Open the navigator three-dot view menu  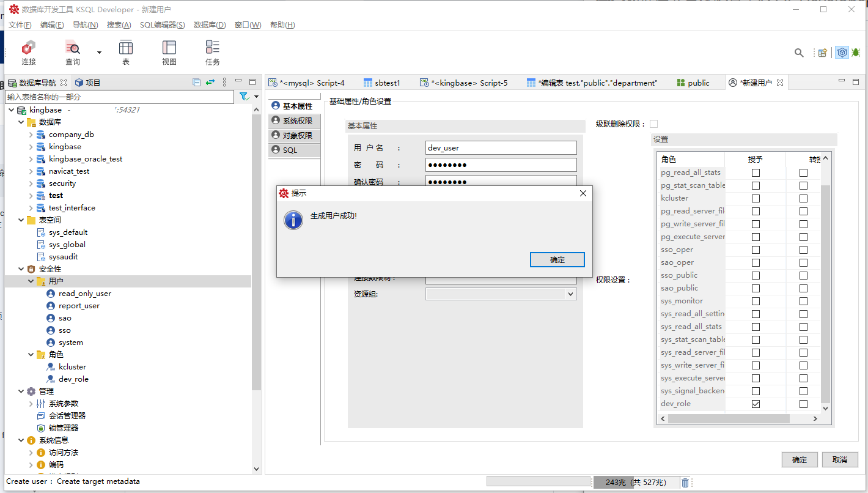click(x=224, y=83)
